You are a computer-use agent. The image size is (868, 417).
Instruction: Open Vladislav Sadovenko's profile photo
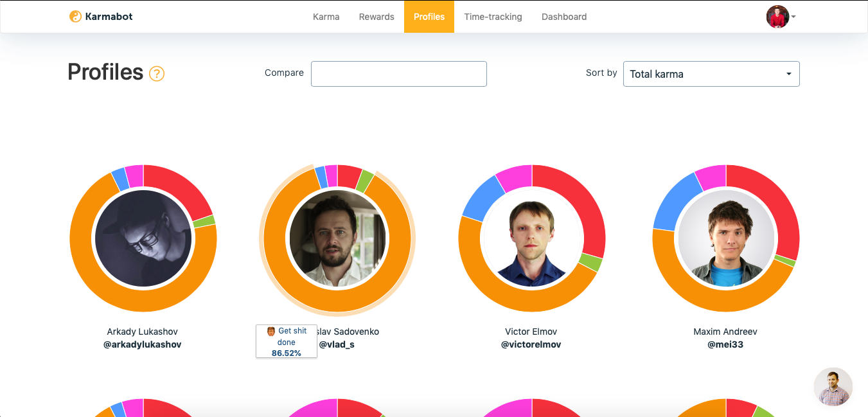pyautogui.click(x=337, y=238)
